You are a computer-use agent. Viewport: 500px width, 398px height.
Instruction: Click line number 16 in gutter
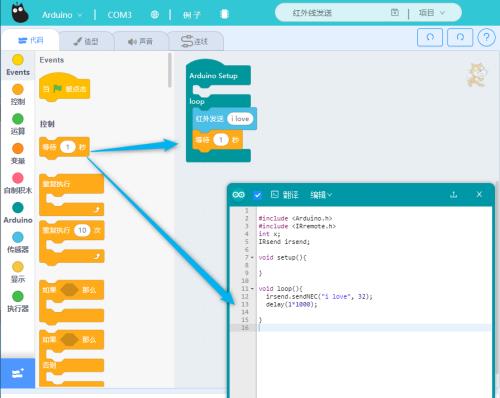pyautogui.click(x=245, y=328)
